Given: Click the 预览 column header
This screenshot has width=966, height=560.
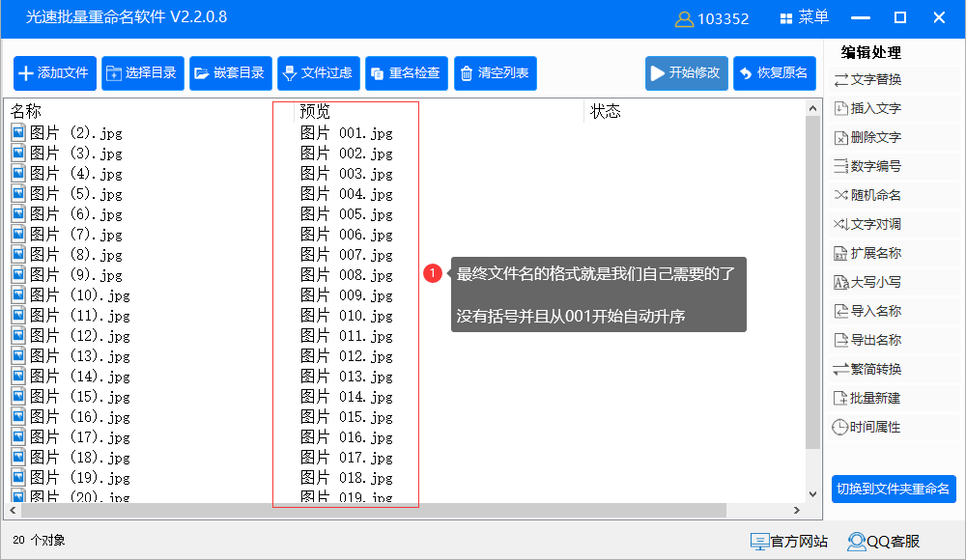Looking at the screenshot, I should 315,111.
